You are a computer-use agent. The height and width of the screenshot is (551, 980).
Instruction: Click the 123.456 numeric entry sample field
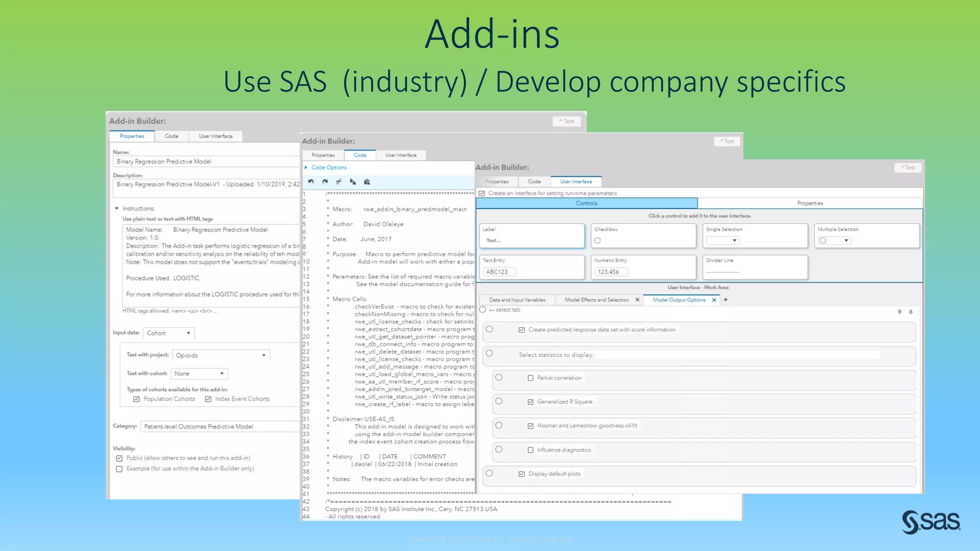tap(611, 272)
